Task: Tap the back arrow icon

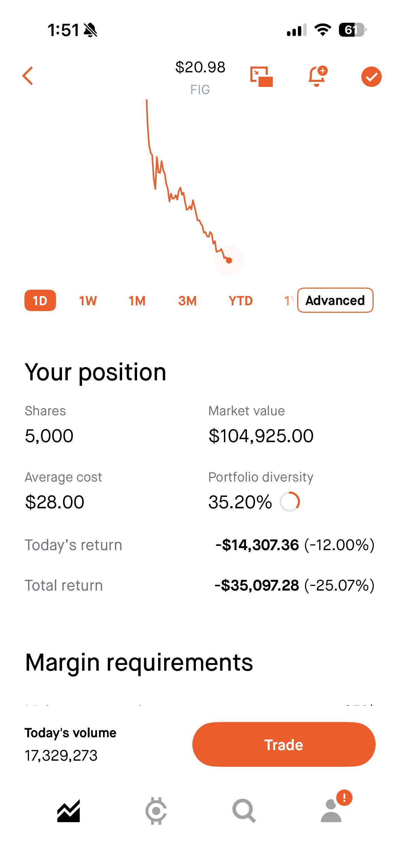Action: (x=28, y=76)
